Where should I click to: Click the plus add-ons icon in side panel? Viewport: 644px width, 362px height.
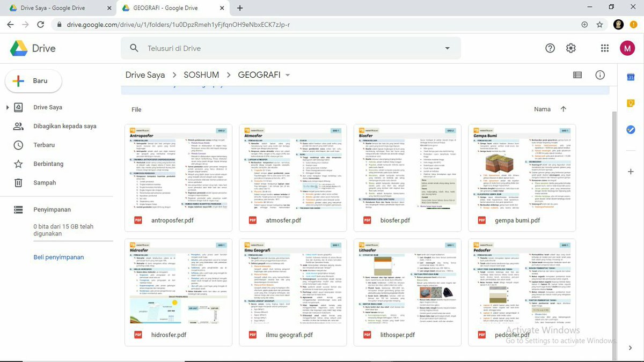point(631,172)
